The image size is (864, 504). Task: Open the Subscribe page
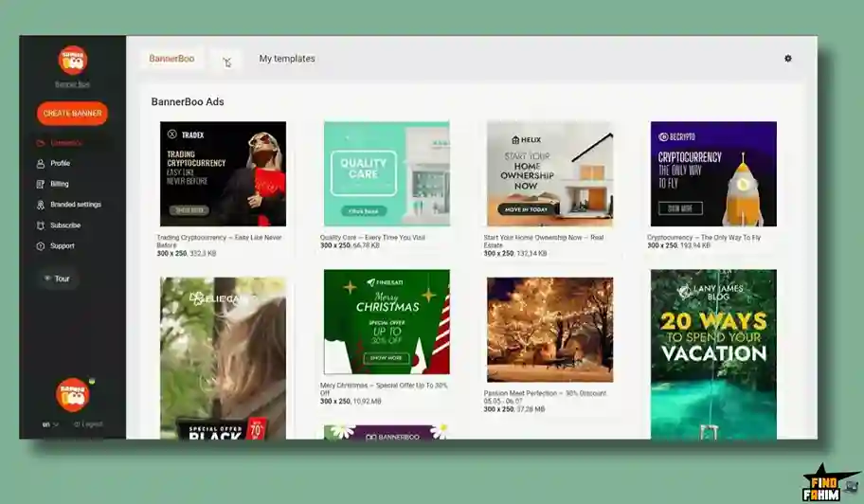[65, 225]
